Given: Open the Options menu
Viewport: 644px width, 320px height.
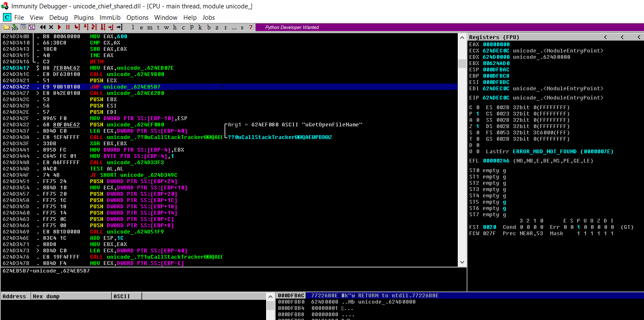Looking at the screenshot, I should tap(137, 18).
